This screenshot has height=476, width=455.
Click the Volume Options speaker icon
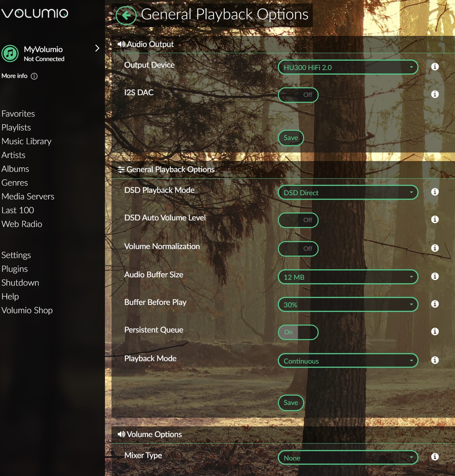[x=121, y=434]
